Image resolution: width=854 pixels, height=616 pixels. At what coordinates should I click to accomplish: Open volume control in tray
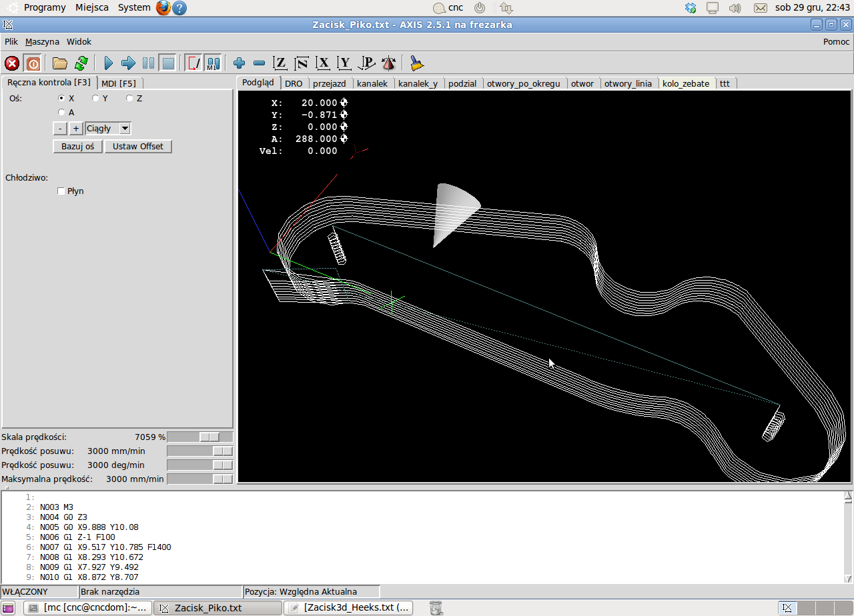pyautogui.click(x=735, y=8)
